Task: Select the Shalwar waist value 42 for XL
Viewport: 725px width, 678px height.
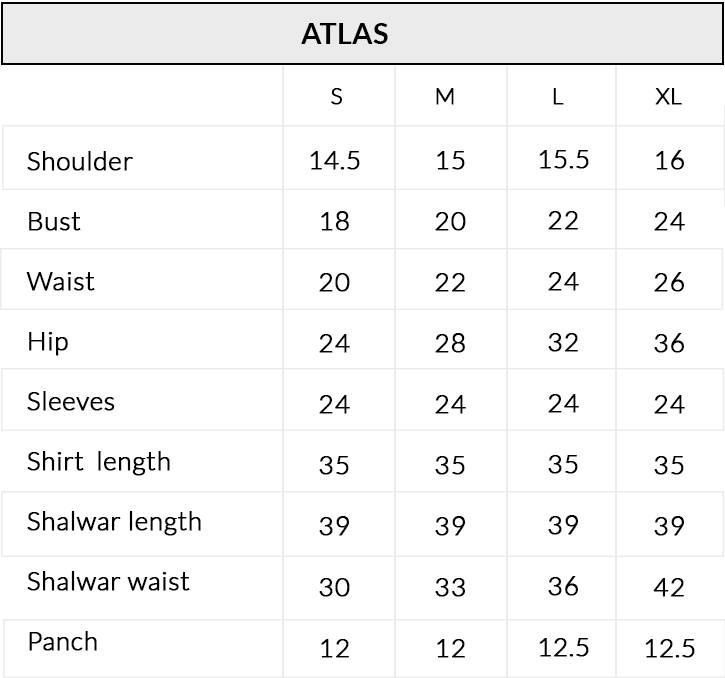Action: (x=669, y=587)
